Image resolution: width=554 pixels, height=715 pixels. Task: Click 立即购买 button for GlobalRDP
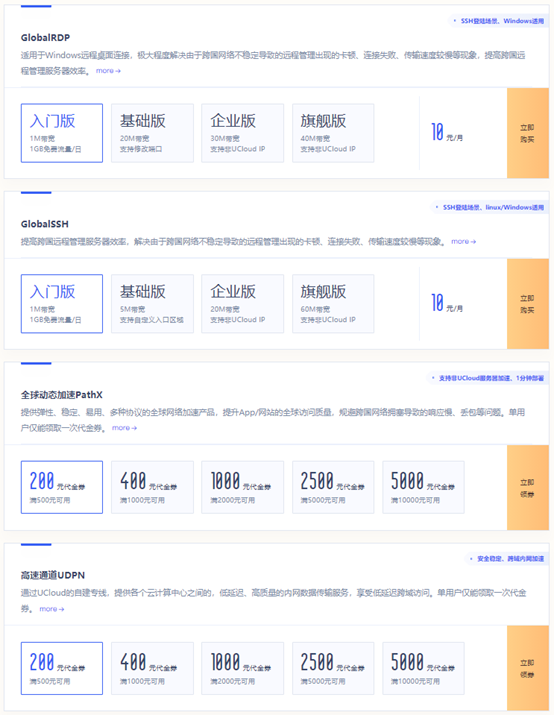click(528, 133)
